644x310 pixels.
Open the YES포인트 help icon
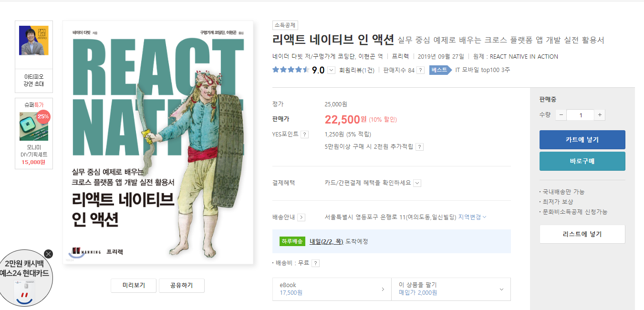coord(304,134)
